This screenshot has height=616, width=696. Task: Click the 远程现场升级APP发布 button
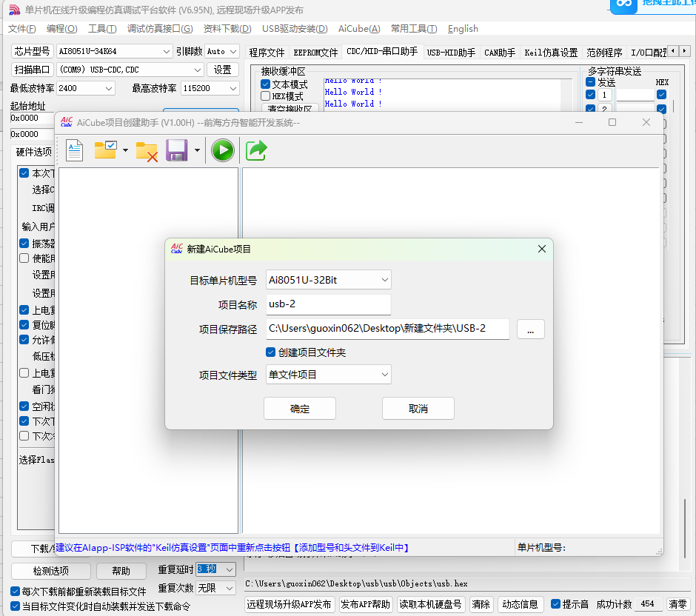coord(289,604)
